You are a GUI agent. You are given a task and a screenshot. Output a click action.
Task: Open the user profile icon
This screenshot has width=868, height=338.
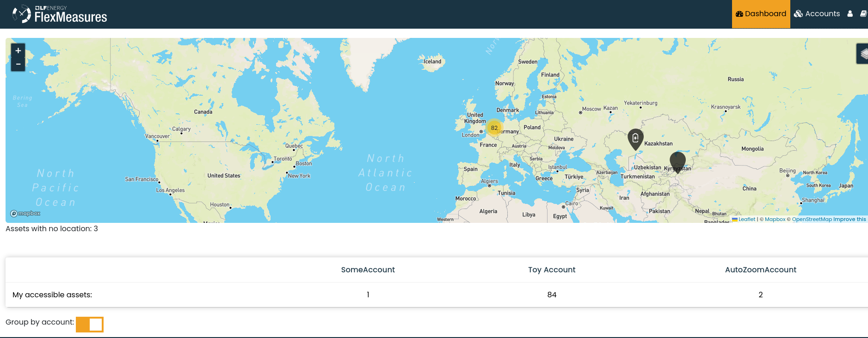point(850,14)
